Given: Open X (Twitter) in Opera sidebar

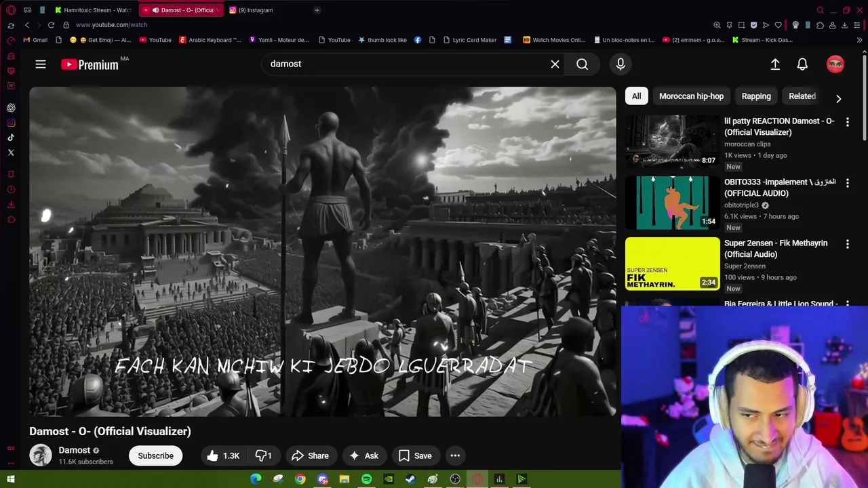Looking at the screenshot, I should click(11, 152).
